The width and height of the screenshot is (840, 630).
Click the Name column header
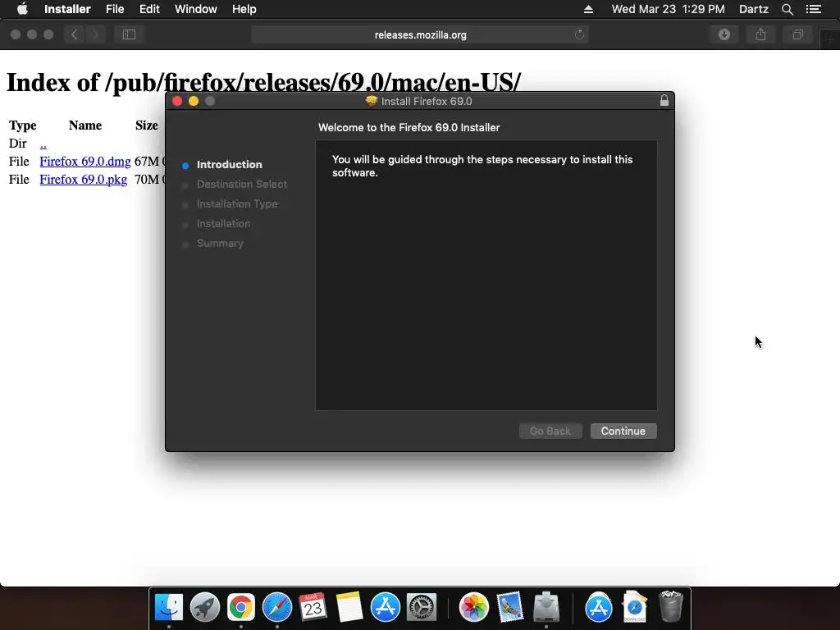pyautogui.click(x=85, y=126)
